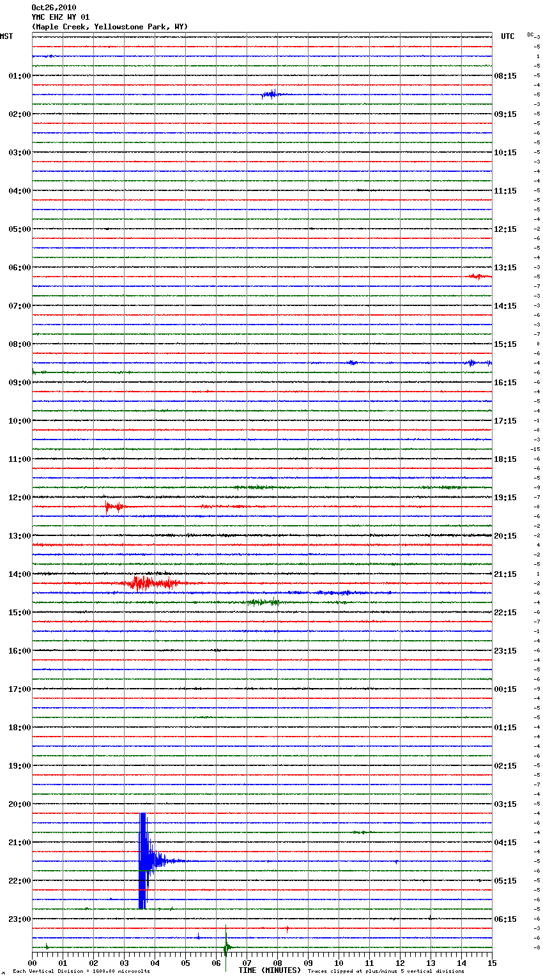Click the 10:15 UTC time label
The width and height of the screenshot is (543, 980).
[505, 153]
